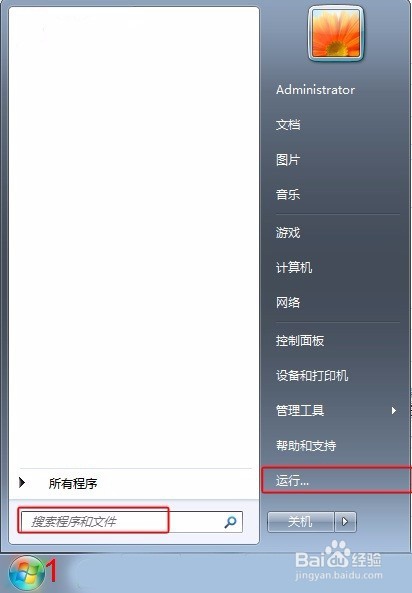Open 设备和打印机 Devices and Printers
Screen dimensions: 412x593
click(x=312, y=376)
